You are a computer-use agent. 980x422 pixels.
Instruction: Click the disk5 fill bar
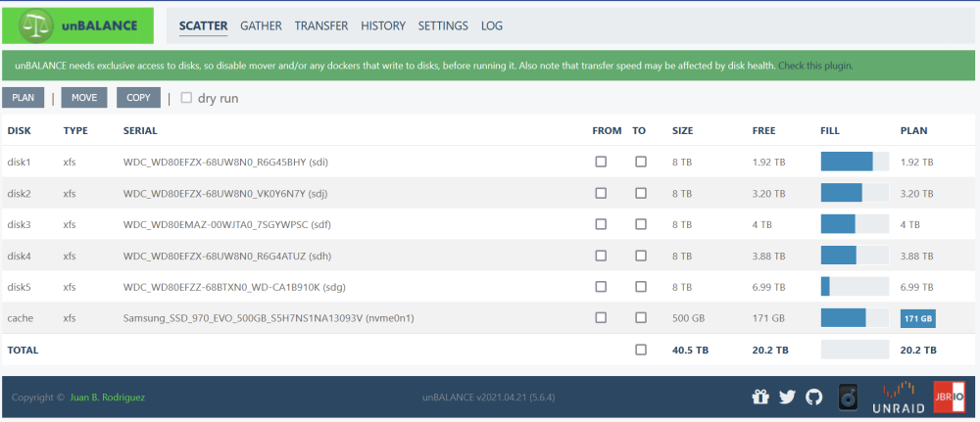(x=855, y=287)
